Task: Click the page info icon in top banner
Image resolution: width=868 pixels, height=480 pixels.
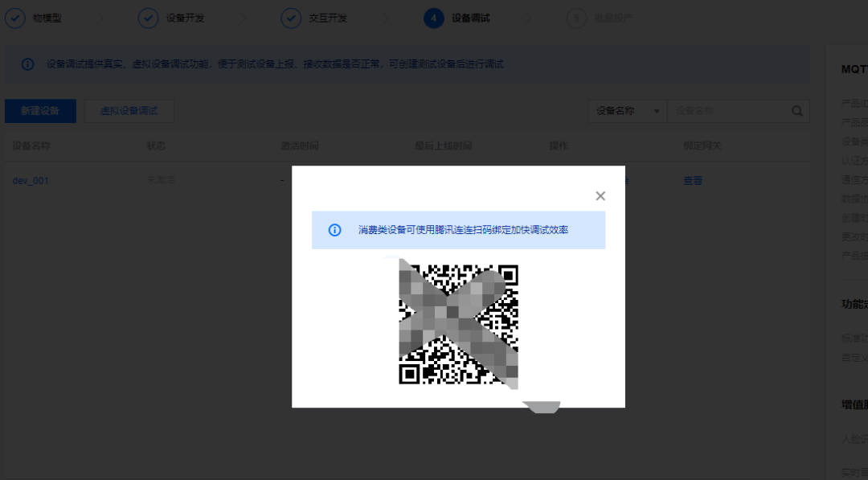Action: [27, 64]
